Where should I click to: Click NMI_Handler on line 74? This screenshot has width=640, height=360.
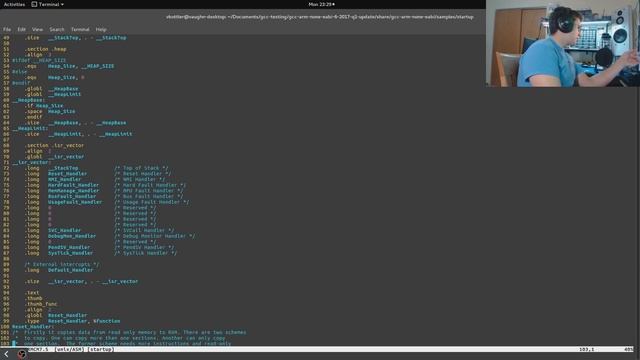pos(64,180)
